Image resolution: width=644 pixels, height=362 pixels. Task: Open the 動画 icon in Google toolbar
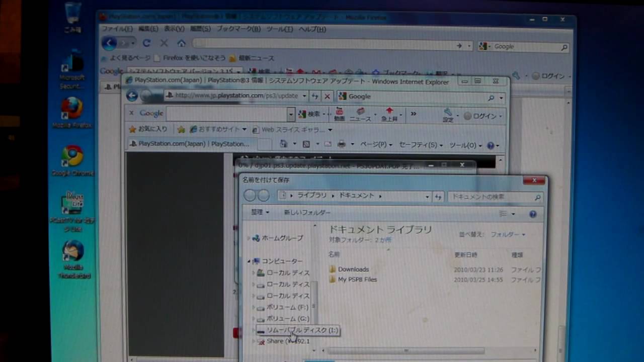[x=339, y=114]
